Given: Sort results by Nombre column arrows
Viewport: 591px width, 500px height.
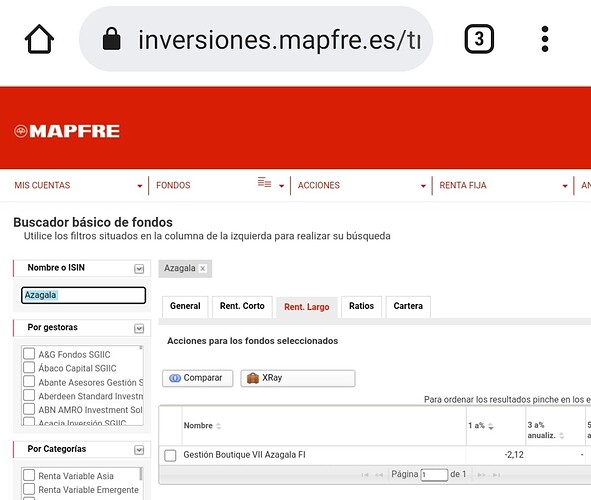Looking at the screenshot, I should point(218,426).
